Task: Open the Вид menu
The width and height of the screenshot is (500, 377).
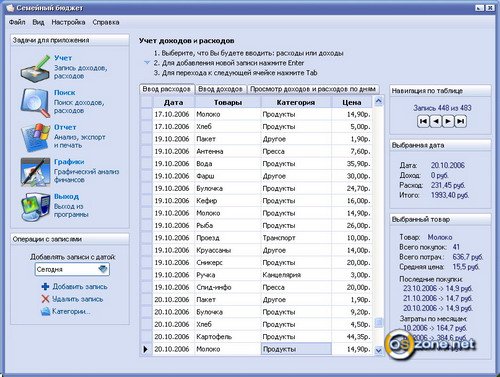Action: coord(38,22)
